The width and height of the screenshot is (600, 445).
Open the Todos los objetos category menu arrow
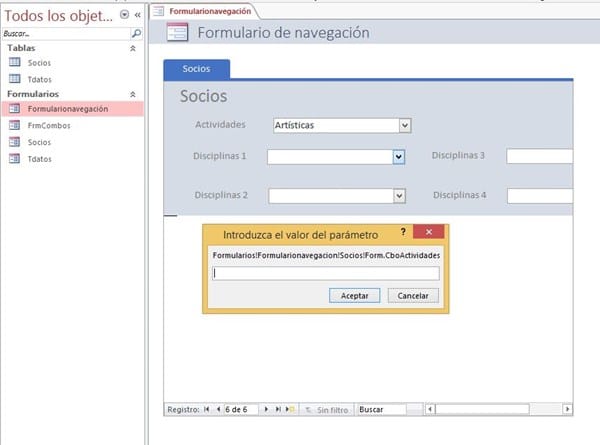point(124,15)
